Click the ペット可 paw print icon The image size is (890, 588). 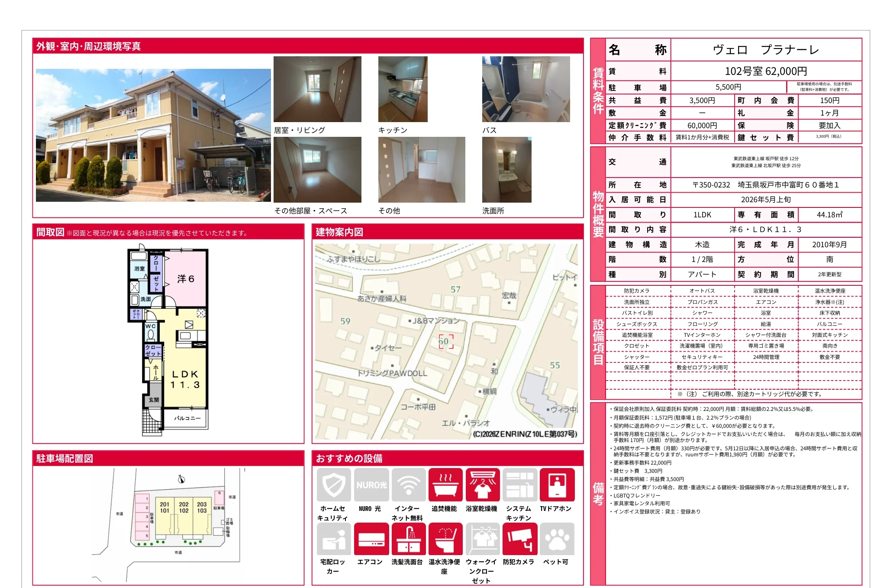click(x=557, y=539)
